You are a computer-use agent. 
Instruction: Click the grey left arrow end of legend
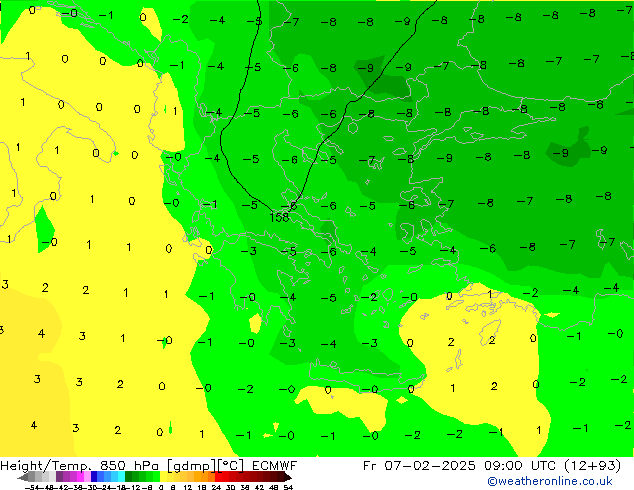[23, 478]
